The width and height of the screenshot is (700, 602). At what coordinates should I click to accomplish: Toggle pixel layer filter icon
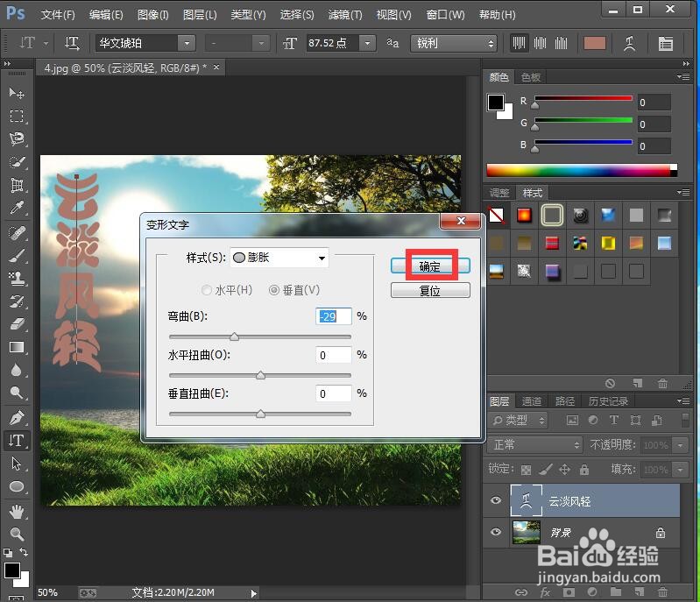coord(572,421)
